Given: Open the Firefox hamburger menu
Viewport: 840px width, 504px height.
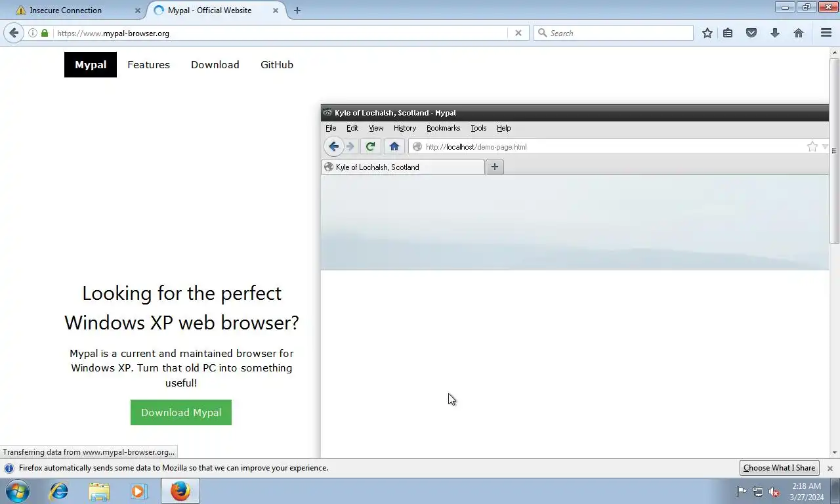Looking at the screenshot, I should (826, 33).
